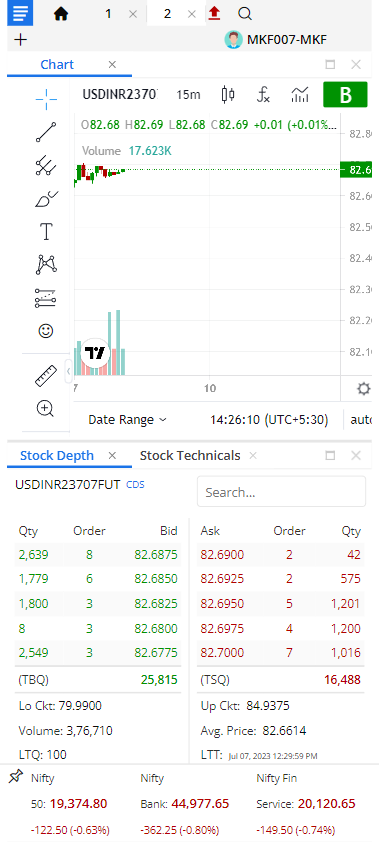
Task: Expand the Date Range dropdown
Action: tap(127, 420)
